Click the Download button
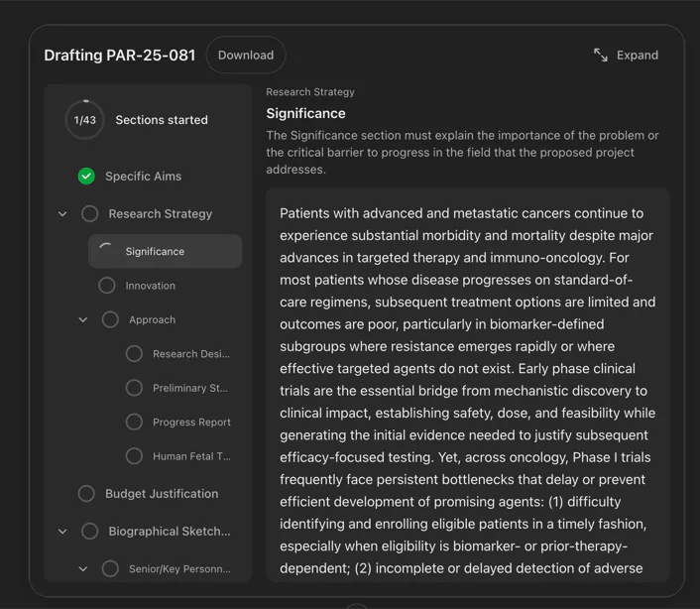 [x=246, y=55]
